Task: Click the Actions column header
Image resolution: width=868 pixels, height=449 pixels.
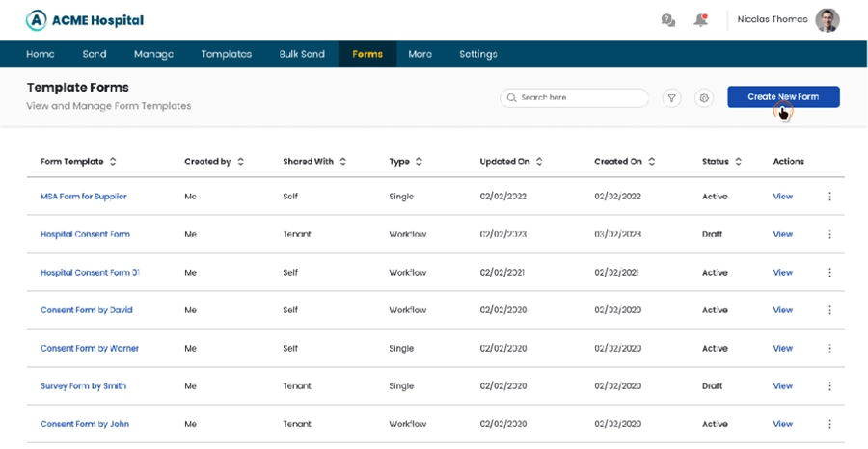Action: 788,162
